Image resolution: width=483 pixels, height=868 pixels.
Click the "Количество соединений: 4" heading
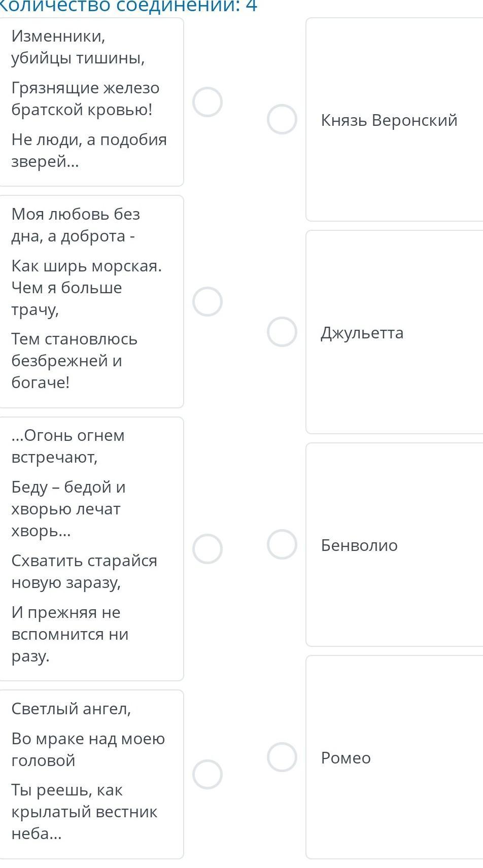pyautogui.click(x=128, y=6)
